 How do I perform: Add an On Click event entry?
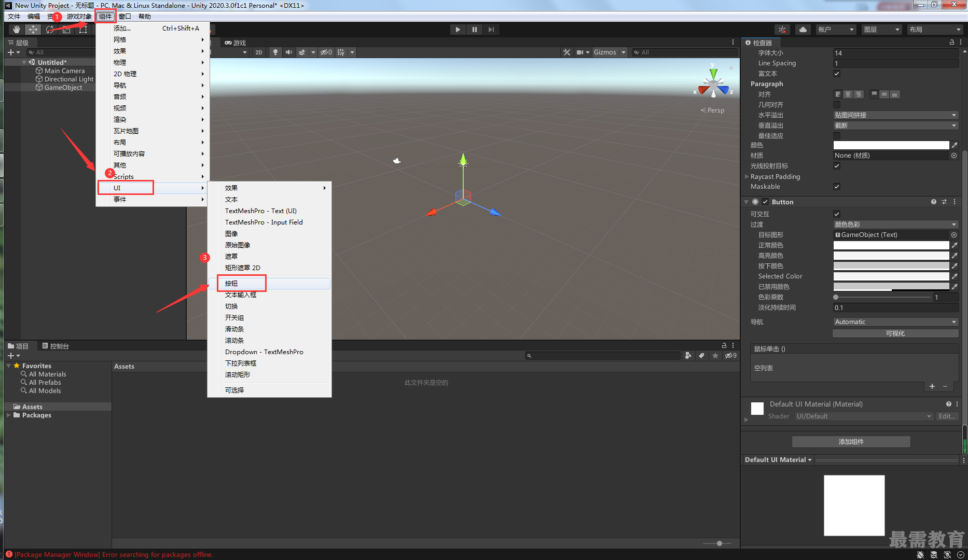coord(932,386)
